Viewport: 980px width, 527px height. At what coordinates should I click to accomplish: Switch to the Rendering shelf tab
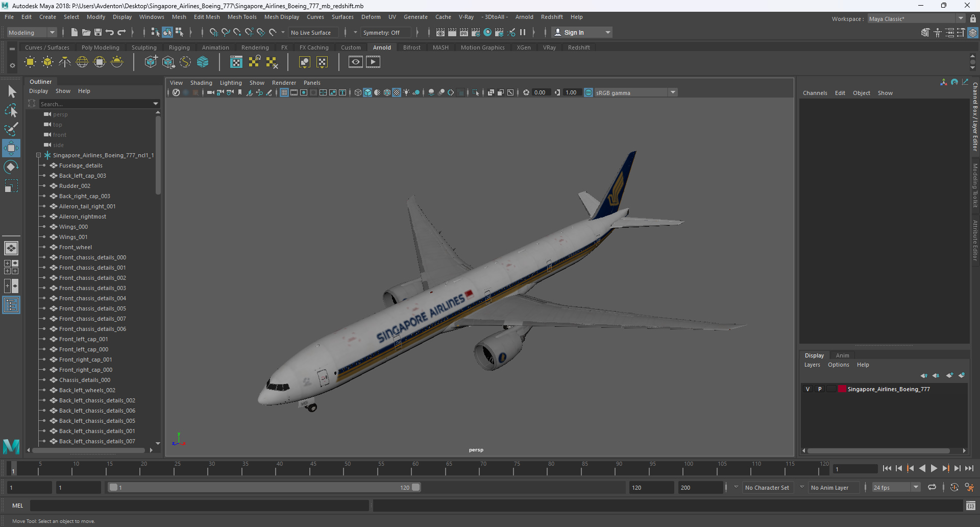(x=255, y=47)
